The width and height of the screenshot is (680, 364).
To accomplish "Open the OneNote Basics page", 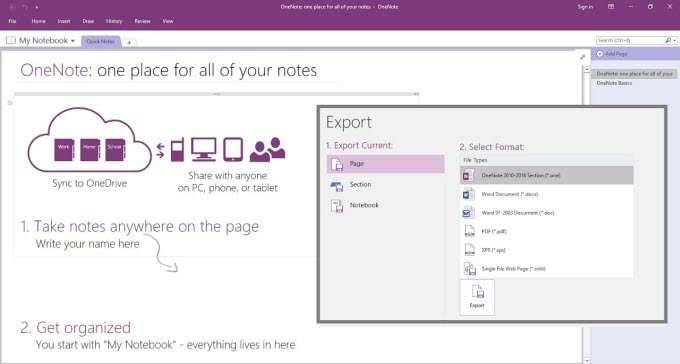I will click(614, 83).
